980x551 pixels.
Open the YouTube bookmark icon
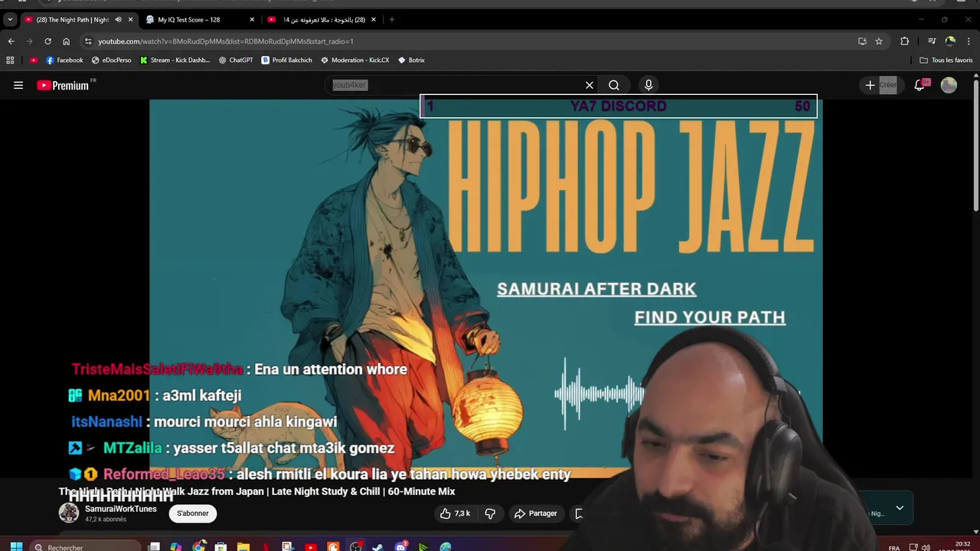(34, 60)
